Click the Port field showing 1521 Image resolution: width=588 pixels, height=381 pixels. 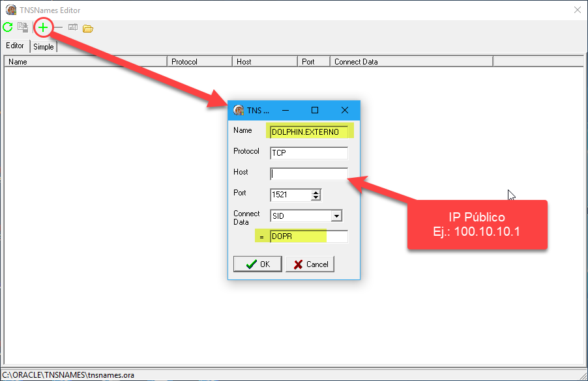(x=291, y=195)
